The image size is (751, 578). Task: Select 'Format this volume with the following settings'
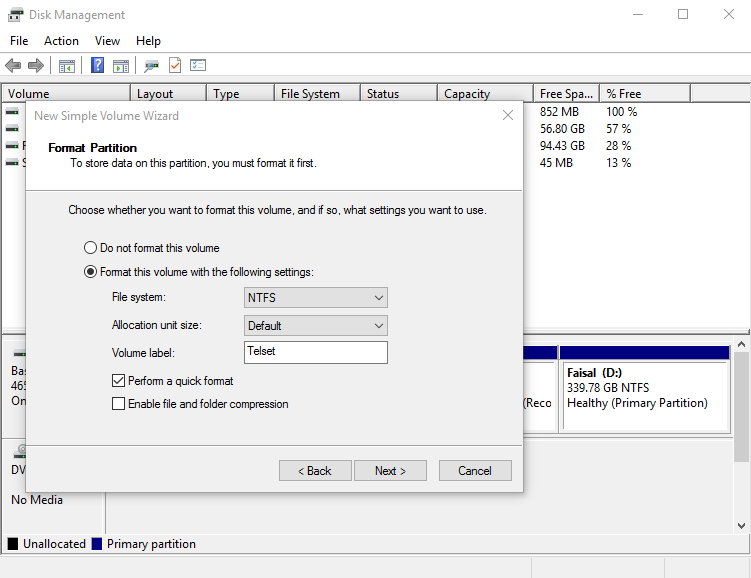click(91, 272)
